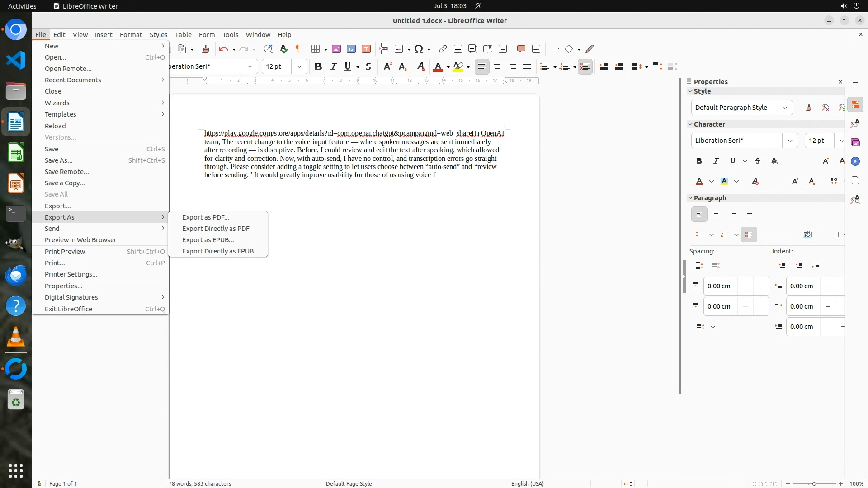Enable justified alignment in sidebar Paragraph

[x=750, y=214]
